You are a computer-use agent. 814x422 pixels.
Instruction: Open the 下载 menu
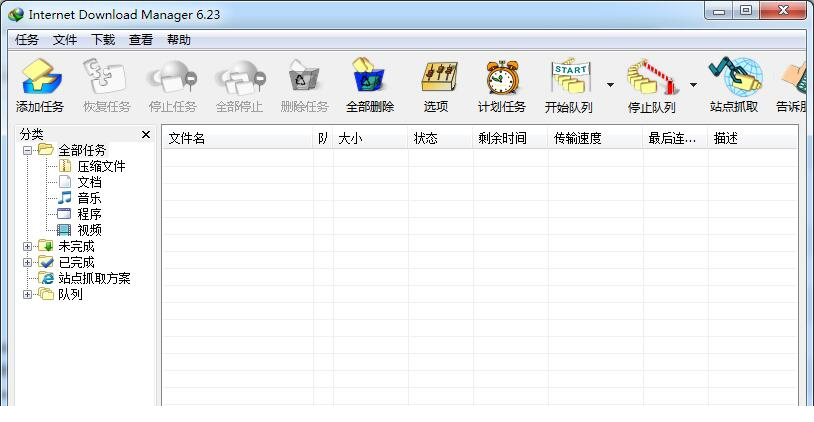pyautogui.click(x=103, y=40)
